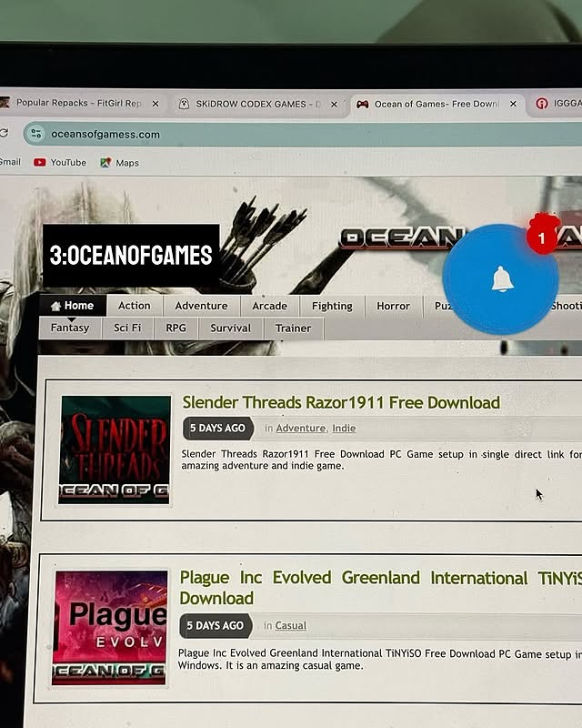Open the Sci Fi games category
The image size is (582, 728).
127,329
